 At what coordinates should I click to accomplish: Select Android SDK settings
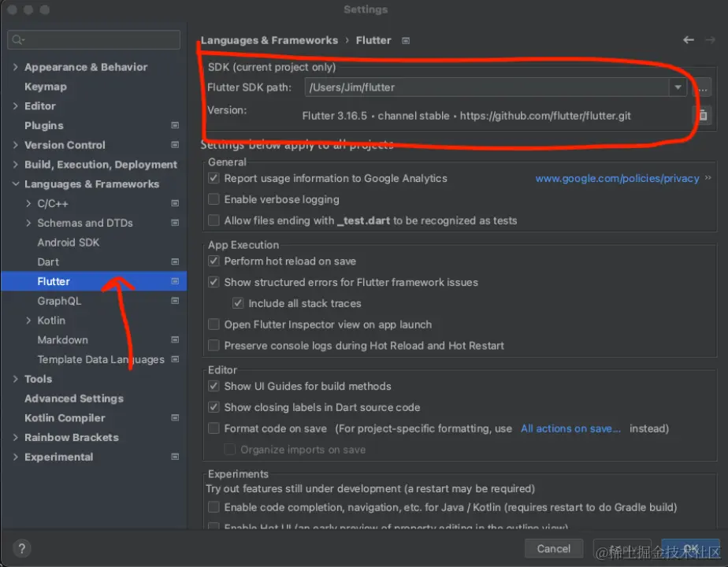click(x=69, y=243)
